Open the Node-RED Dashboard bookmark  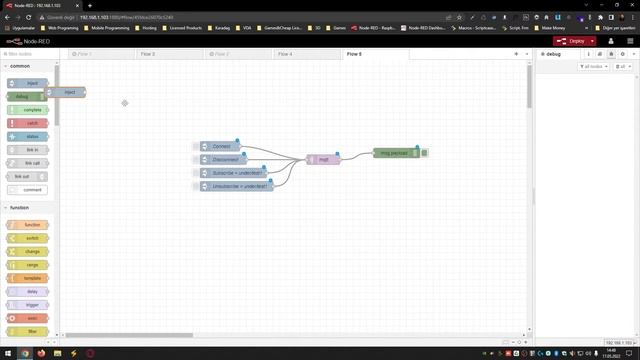423,28
